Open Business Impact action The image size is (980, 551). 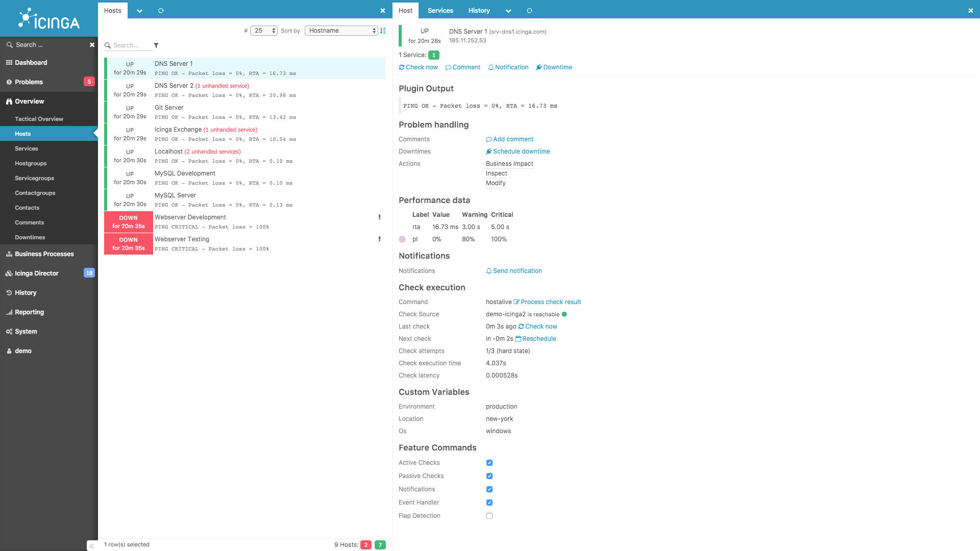pos(509,164)
